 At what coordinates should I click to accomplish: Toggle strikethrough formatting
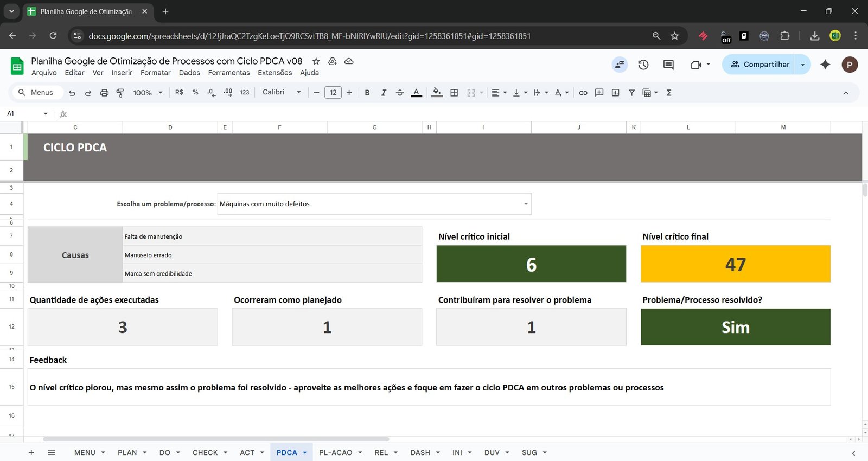[400, 93]
